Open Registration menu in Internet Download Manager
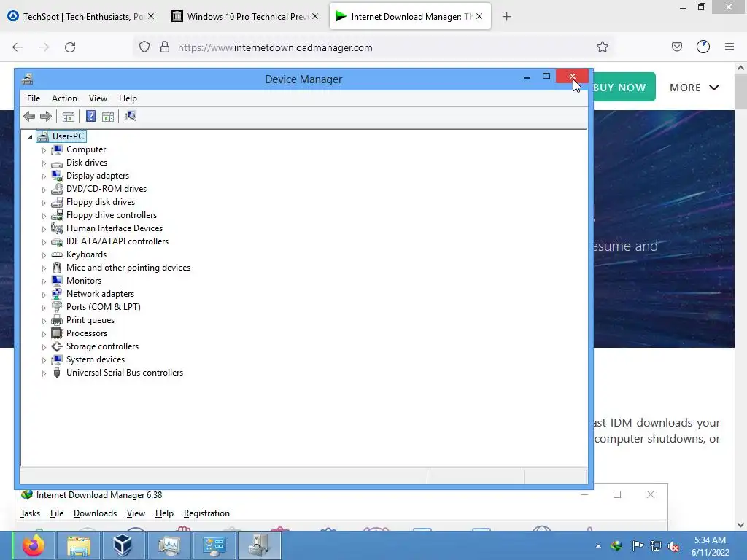Image resolution: width=747 pixels, height=560 pixels. 206,513
